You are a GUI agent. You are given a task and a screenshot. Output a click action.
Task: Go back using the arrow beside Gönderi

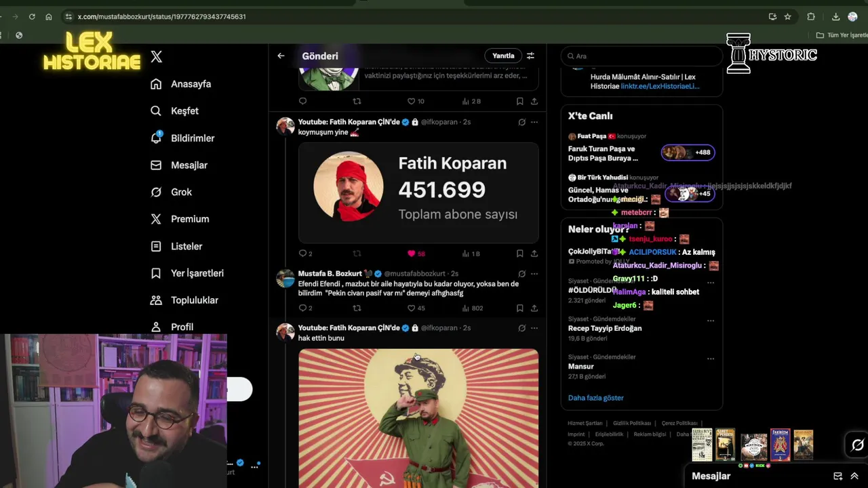[281, 56]
